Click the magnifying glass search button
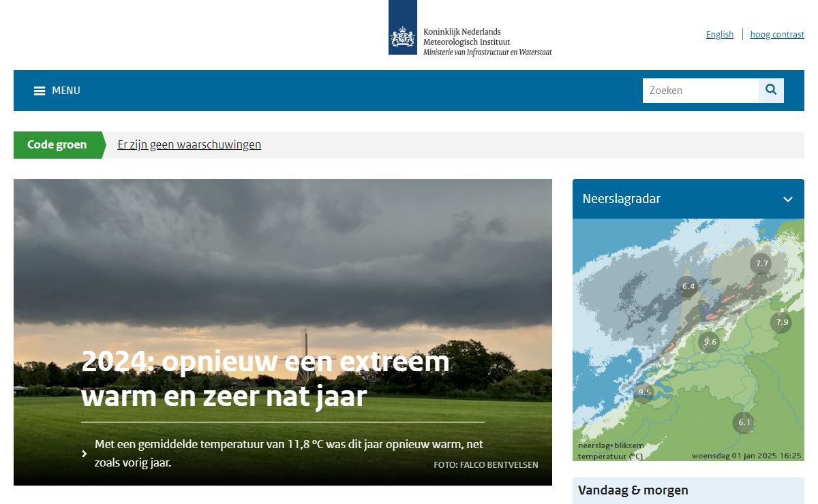Viewport: 818px width, 504px height. pos(771,90)
